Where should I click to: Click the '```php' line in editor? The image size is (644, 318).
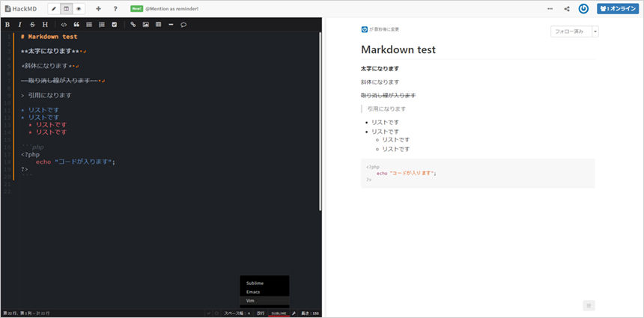pos(32,147)
